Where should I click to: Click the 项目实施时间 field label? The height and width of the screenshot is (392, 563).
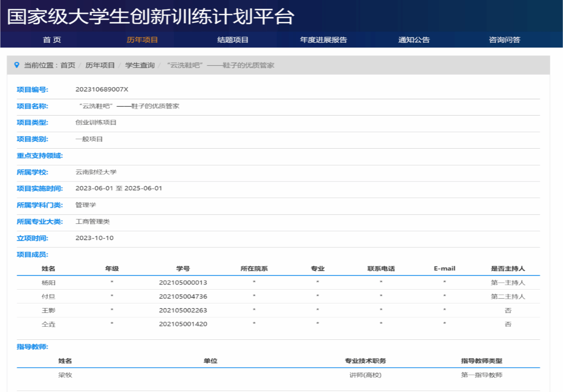click(x=40, y=188)
